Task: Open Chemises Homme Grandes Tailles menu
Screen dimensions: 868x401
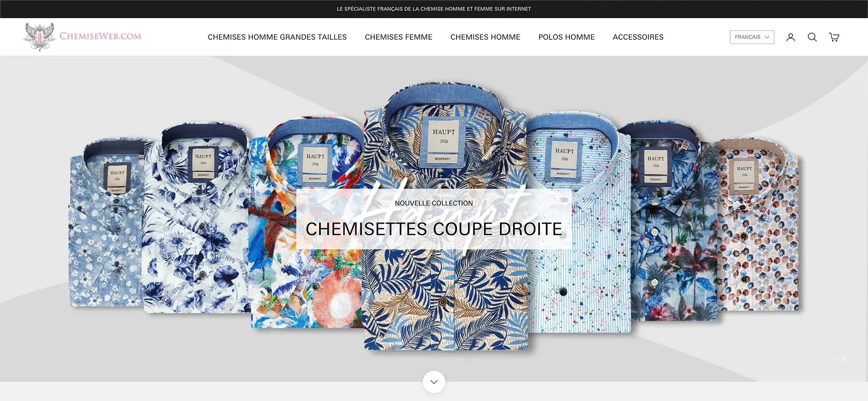Action: [277, 37]
